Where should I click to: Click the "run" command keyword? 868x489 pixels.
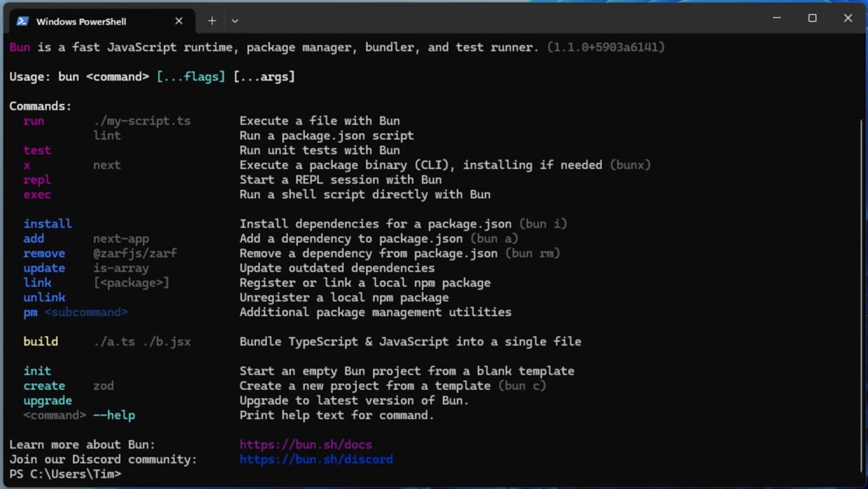pos(33,120)
